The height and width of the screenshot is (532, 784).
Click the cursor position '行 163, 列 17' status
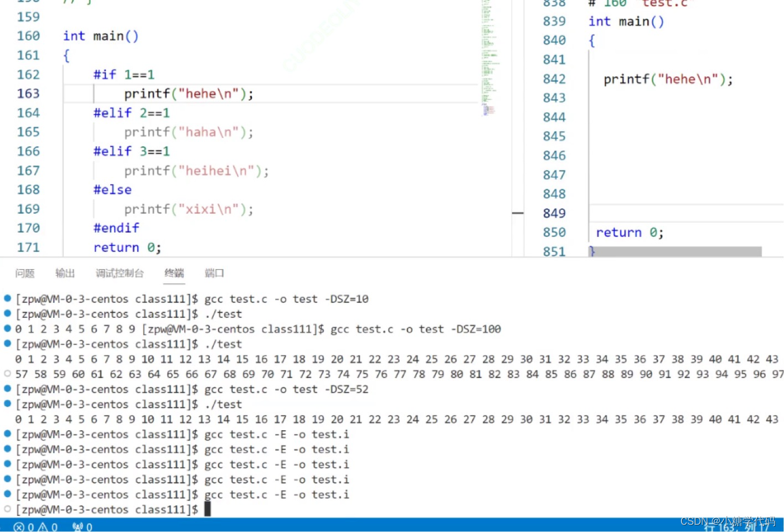click(x=737, y=527)
